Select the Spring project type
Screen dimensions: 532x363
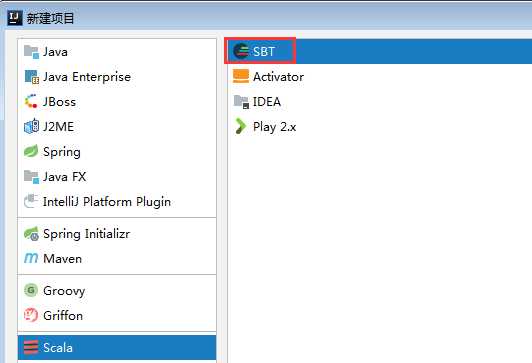coord(117,152)
